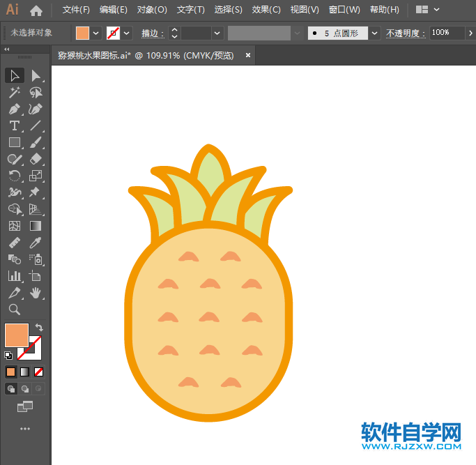The height and width of the screenshot is (465, 476).
Task: Set paint to None mode
Action: tap(38, 372)
